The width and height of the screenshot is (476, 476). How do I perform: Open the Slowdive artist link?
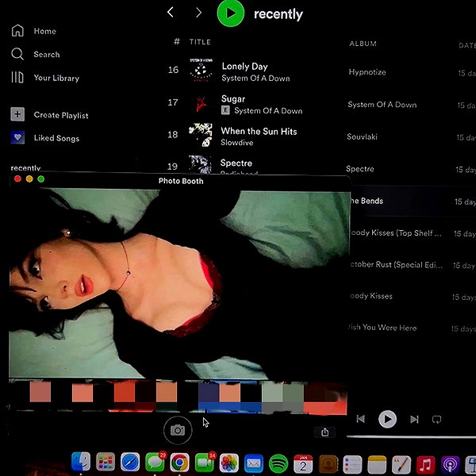coord(236,142)
